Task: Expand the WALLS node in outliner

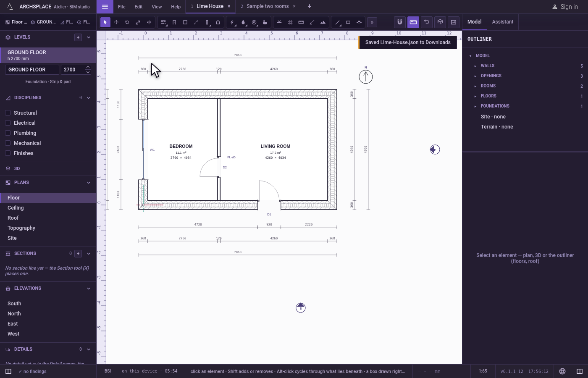Action: (x=475, y=66)
